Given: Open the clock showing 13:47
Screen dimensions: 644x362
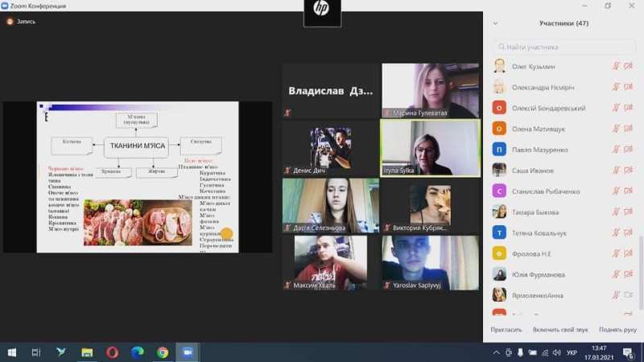Looking at the screenshot, I should [599, 352].
